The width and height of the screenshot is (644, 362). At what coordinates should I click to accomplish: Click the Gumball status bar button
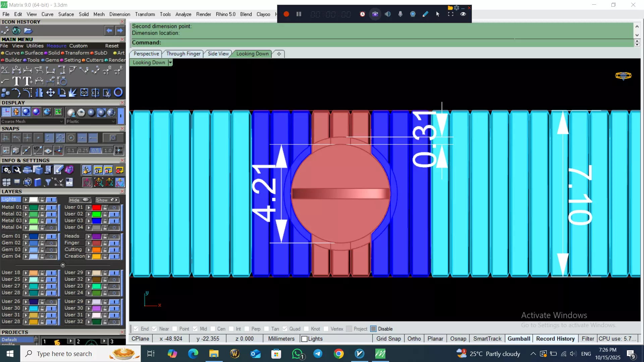point(519,339)
